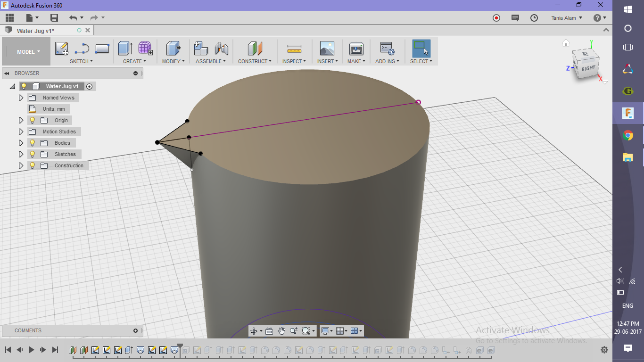This screenshot has height=362, width=644.
Task: Open File Explorer from the taskbar
Action: [628, 157]
